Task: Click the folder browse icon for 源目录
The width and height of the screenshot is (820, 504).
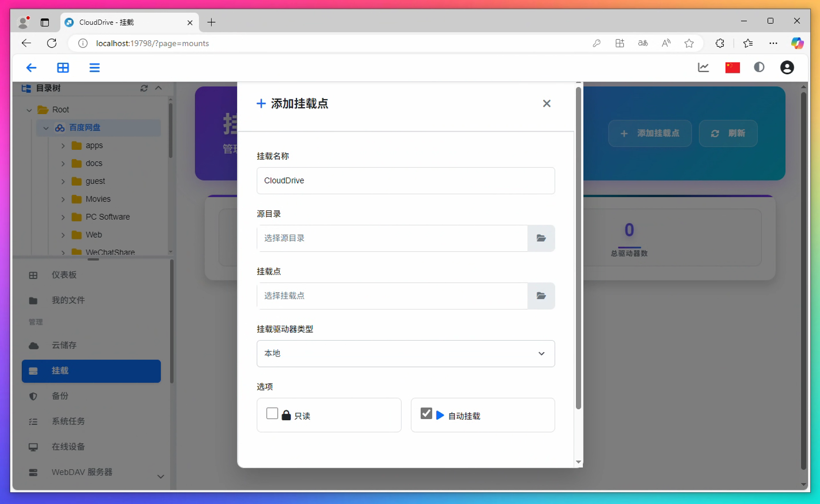Action: (x=541, y=238)
